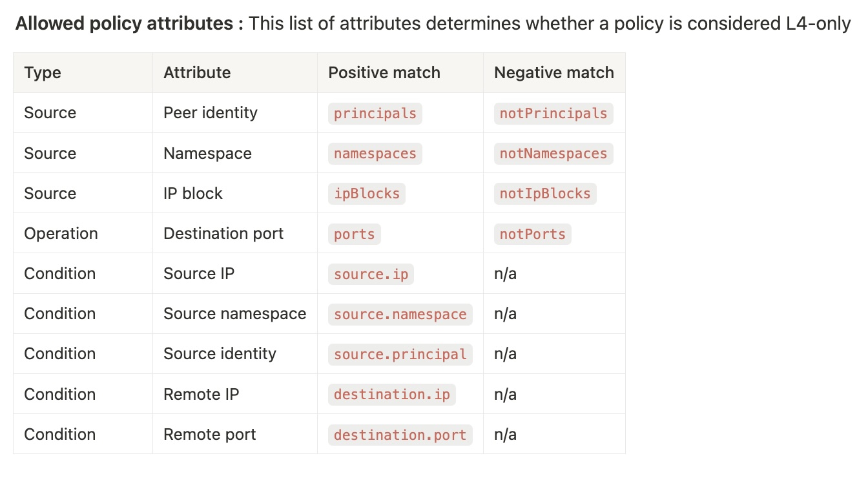Click the notNamespaces code tag
This screenshot has height=478, width=868.
(x=553, y=153)
